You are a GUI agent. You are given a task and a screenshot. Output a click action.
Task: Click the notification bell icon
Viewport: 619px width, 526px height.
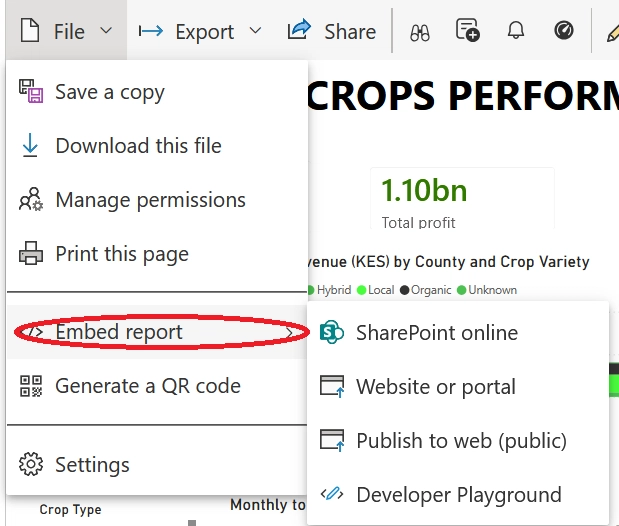(x=516, y=31)
